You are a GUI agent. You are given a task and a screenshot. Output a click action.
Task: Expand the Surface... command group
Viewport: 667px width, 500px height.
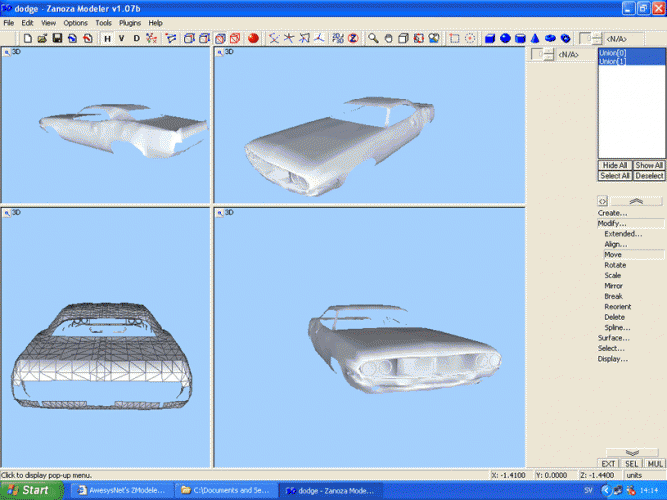[614, 338]
